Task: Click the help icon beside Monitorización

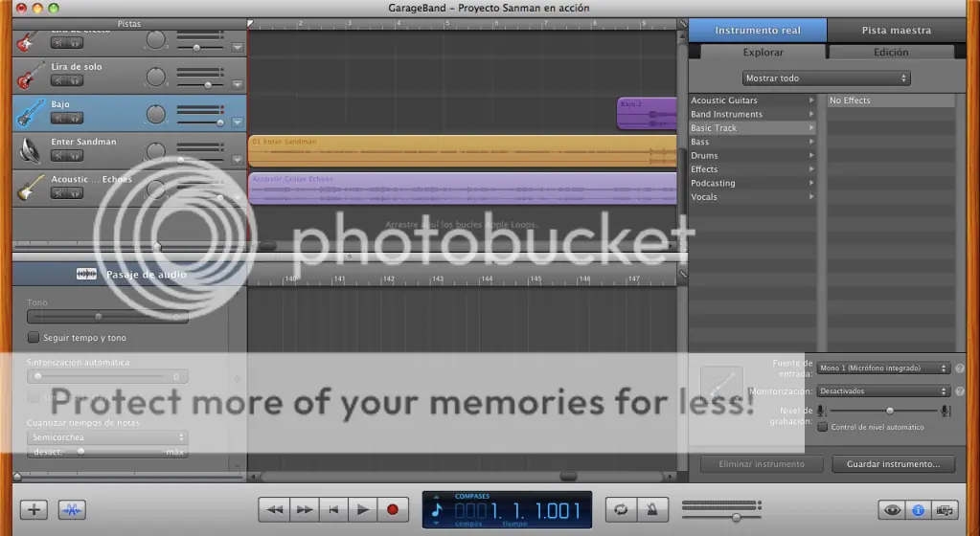Action: tap(960, 391)
